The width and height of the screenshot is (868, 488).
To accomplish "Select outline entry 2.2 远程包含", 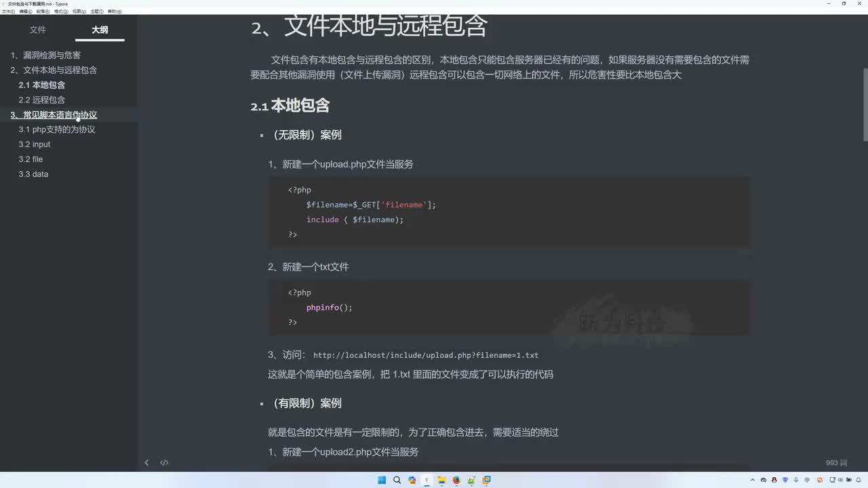I will click(42, 100).
